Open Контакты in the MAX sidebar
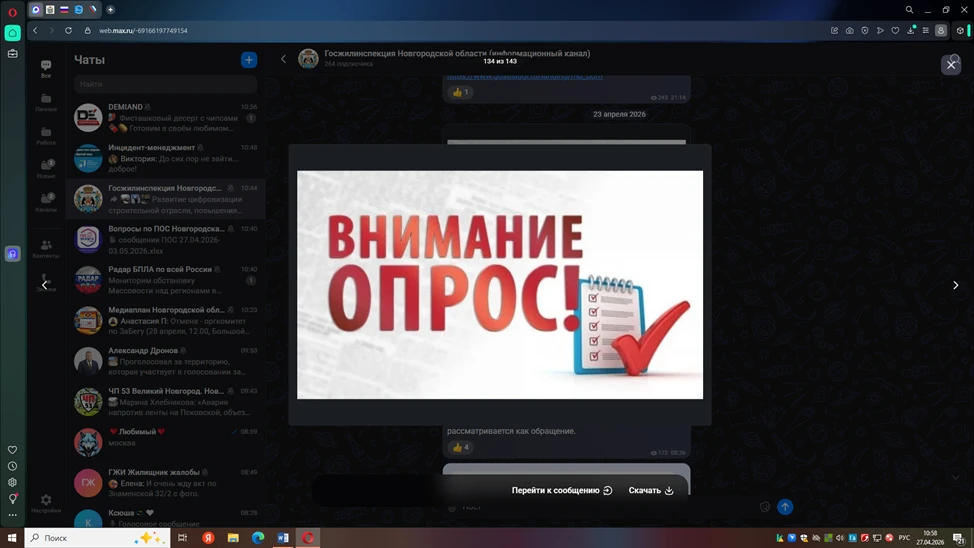974x548 pixels. pyautogui.click(x=46, y=249)
